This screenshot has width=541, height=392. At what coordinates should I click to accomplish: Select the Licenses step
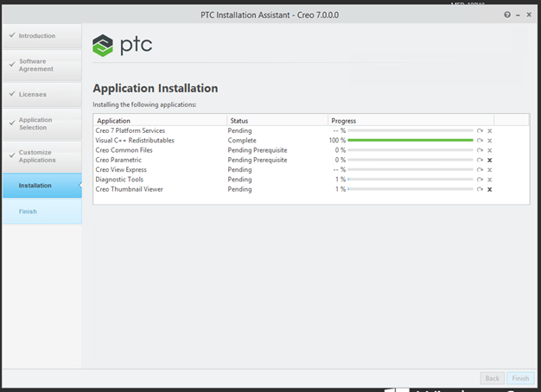pyautogui.click(x=42, y=94)
